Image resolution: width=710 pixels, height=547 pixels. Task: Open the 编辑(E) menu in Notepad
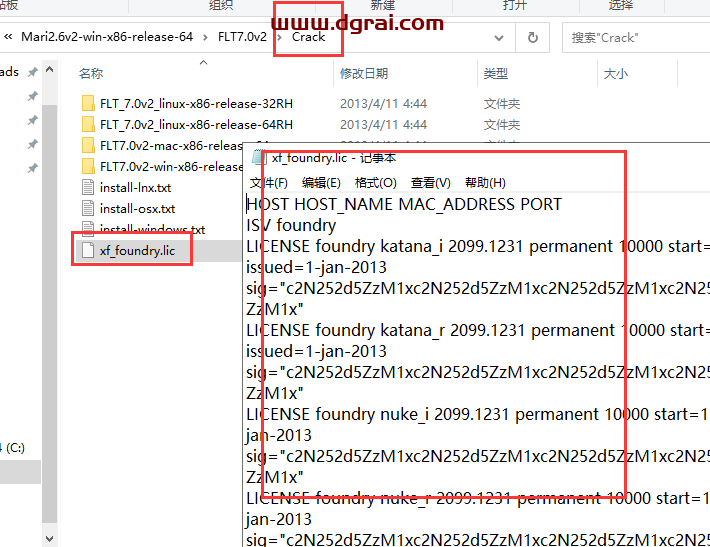[321, 183]
